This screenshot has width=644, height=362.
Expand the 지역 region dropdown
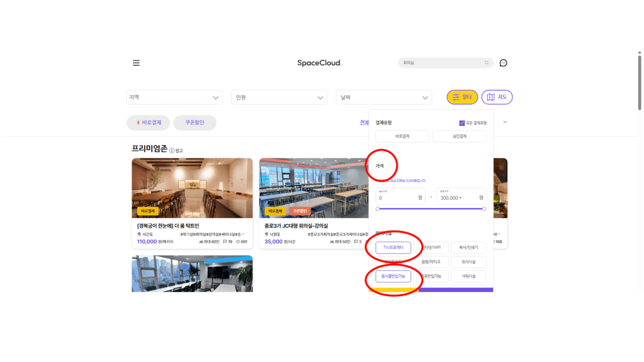174,97
